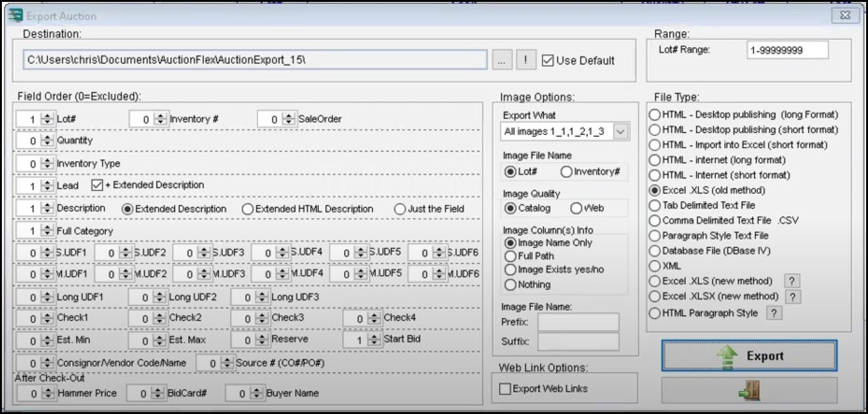Click the image file name Suffix field

(x=578, y=342)
